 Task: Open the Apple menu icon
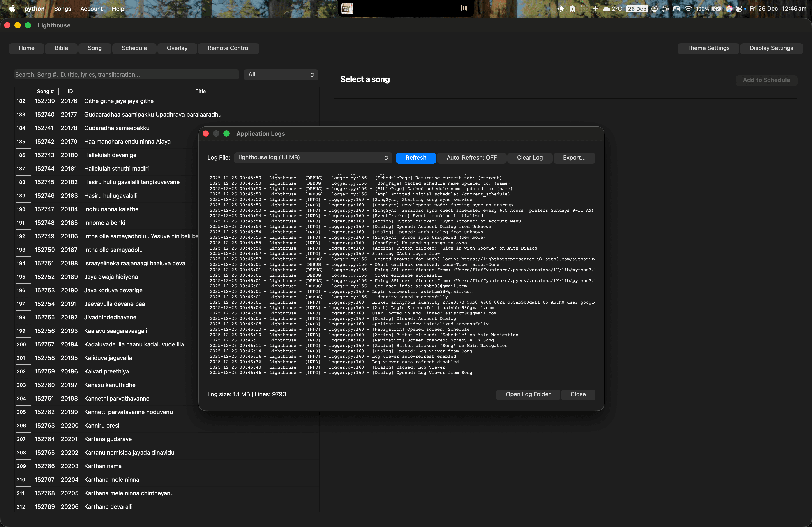(x=12, y=9)
